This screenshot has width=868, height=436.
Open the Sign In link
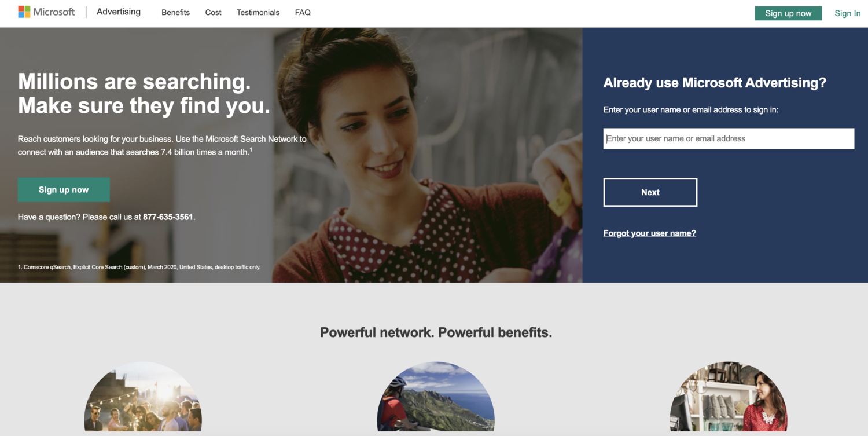[847, 13]
